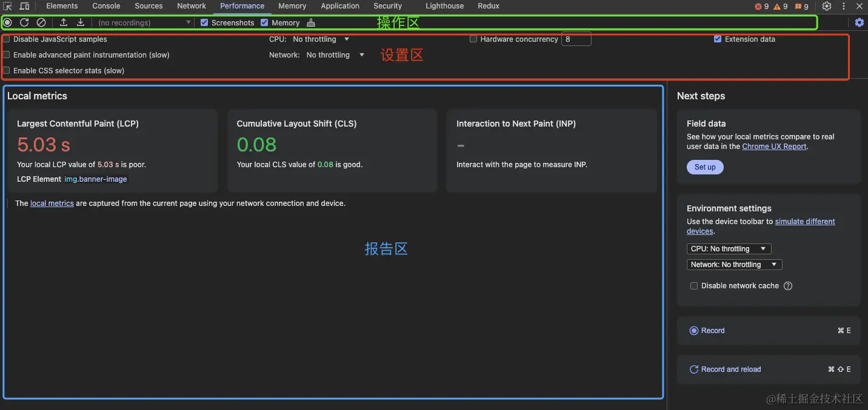
Task: Click the Cumulative Layout Shift (CLS) heading
Action: click(296, 124)
